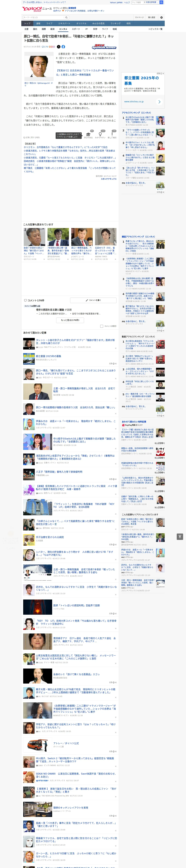Select the 国際 category
This screenshot has height=868, width=186.
point(44,29)
